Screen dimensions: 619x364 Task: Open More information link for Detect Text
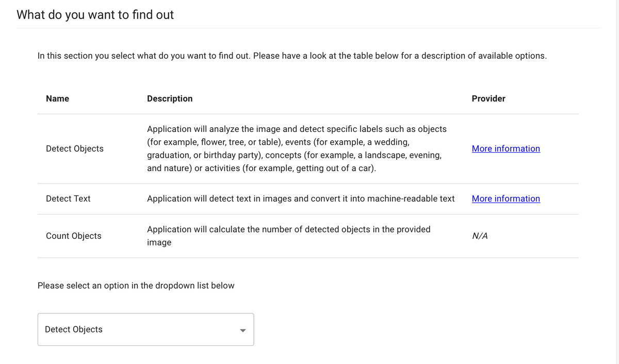coord(506,198)
